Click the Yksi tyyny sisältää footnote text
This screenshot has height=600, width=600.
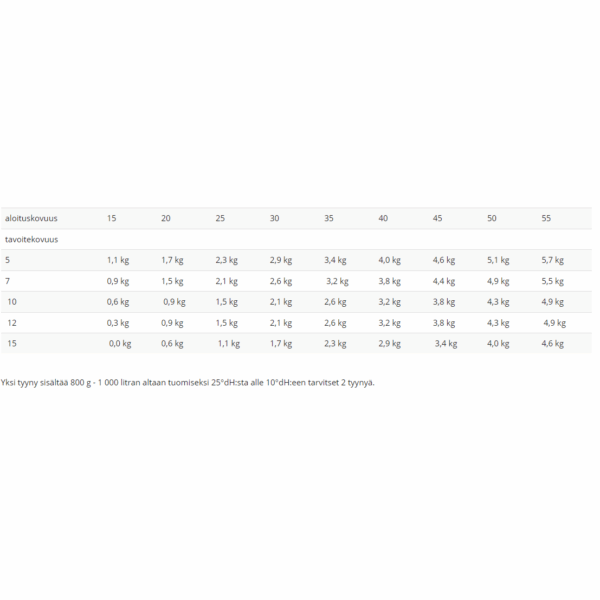pos(188,383)
